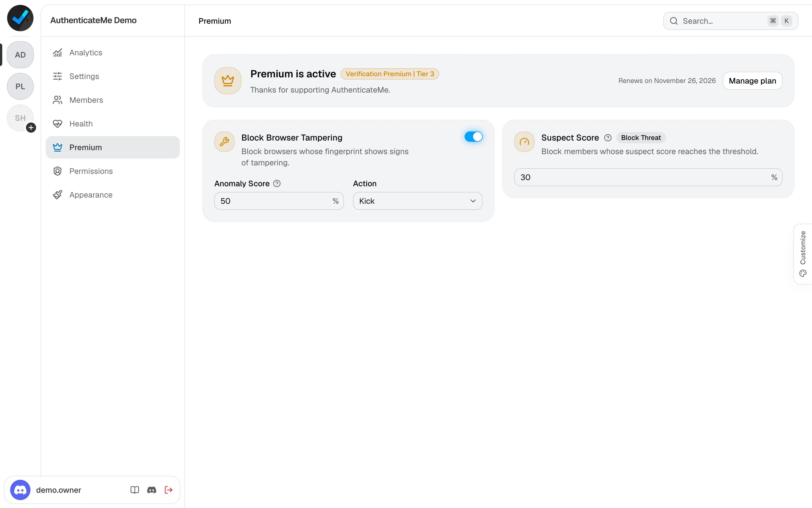Click the Discord avatar beside demo.owner
The height and width of the screenshot is (508, 812).
[x=20, y=490]
